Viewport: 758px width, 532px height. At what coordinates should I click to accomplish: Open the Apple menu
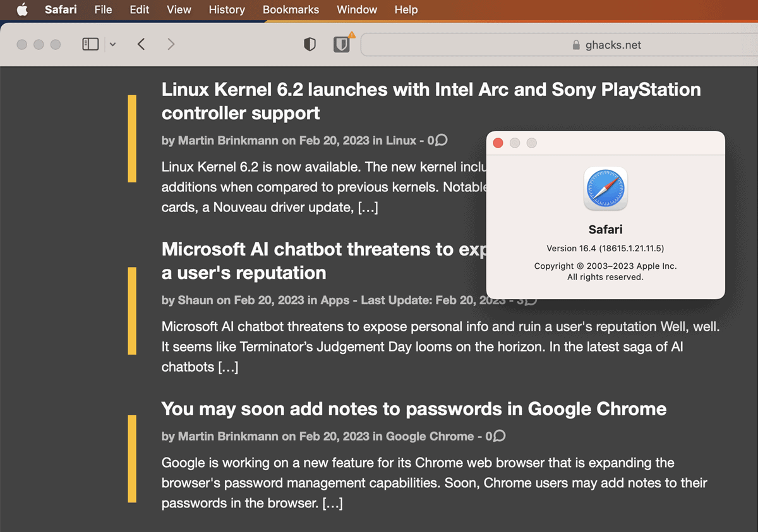[x=22, y=9]
